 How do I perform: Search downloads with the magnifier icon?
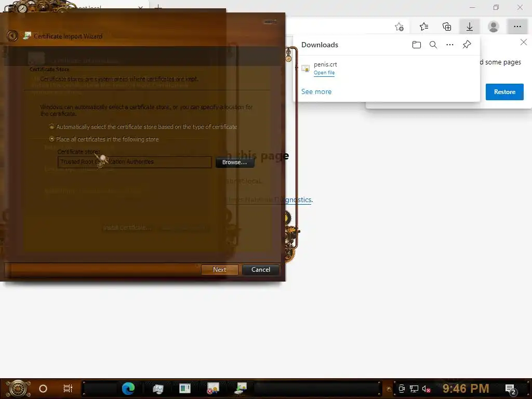pos(433,45)
